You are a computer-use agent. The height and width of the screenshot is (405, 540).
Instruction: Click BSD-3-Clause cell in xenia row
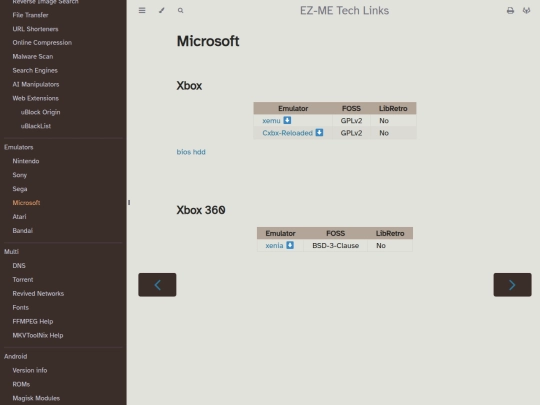coord(335,246)
